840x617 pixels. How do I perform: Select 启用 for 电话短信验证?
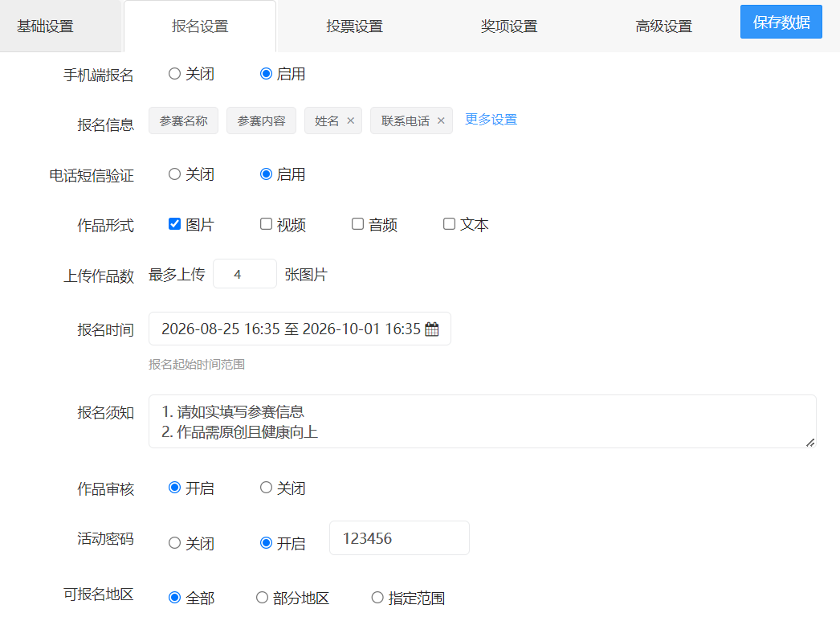coord(267,174)
